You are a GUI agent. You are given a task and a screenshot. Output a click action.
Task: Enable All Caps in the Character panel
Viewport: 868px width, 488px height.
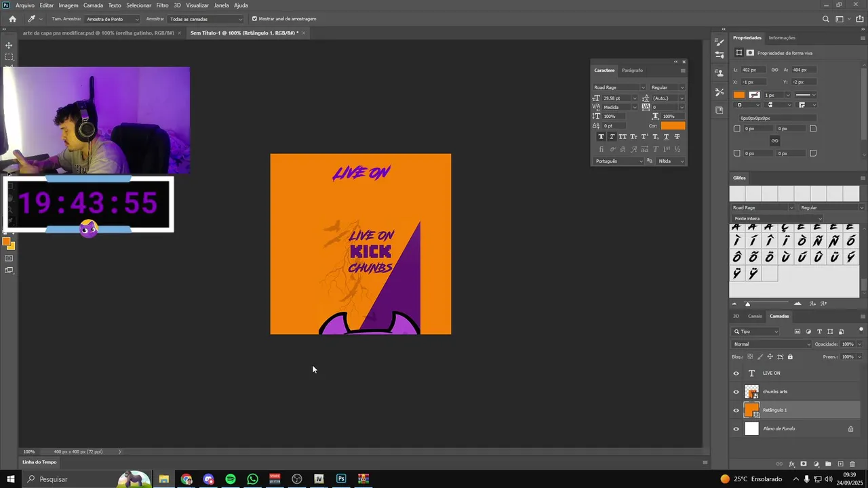point(623,137)
